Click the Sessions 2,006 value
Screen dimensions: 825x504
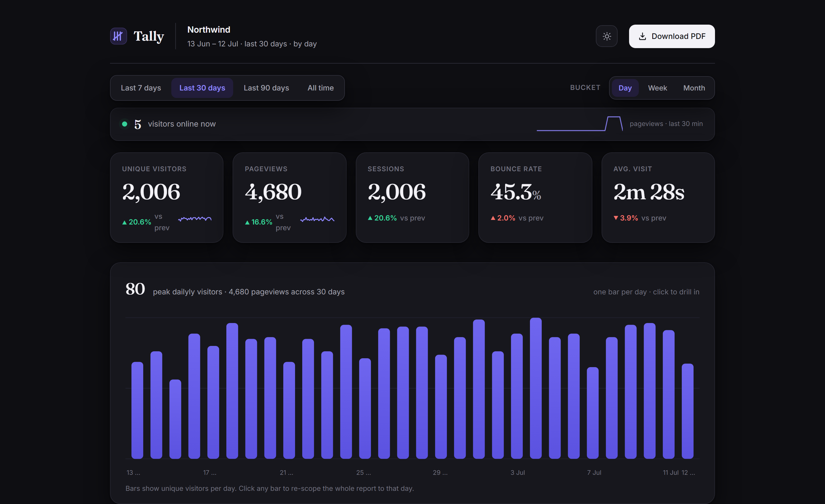click(x=396, y=192)
